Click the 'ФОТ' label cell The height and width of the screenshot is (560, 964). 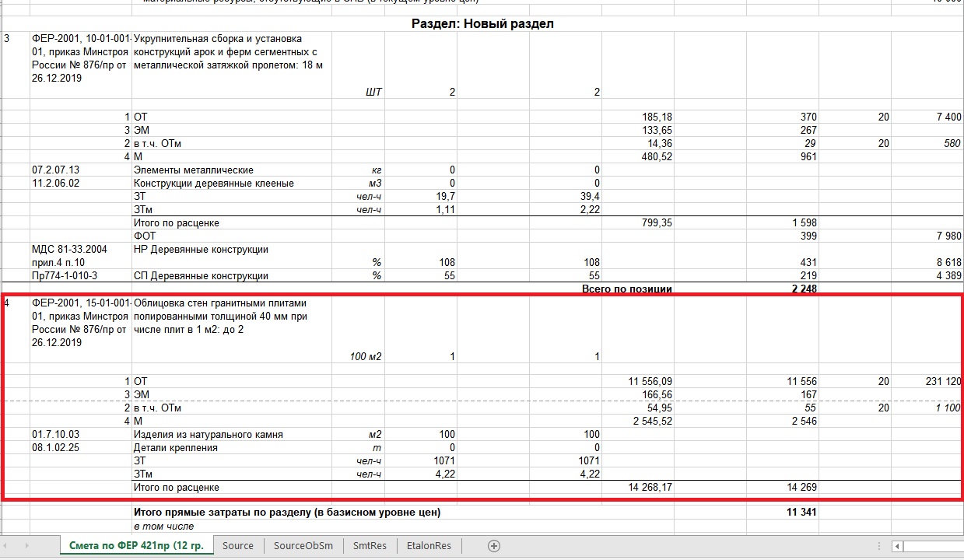(145, 236)
